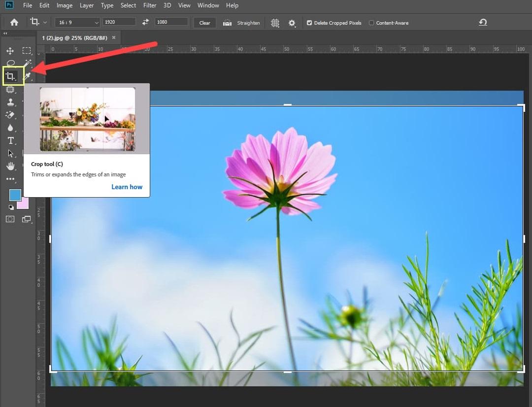Viewport: 532px width, 407px height.
Task: Select the Crop tool in toolbar
Action: tap(10, 76)
